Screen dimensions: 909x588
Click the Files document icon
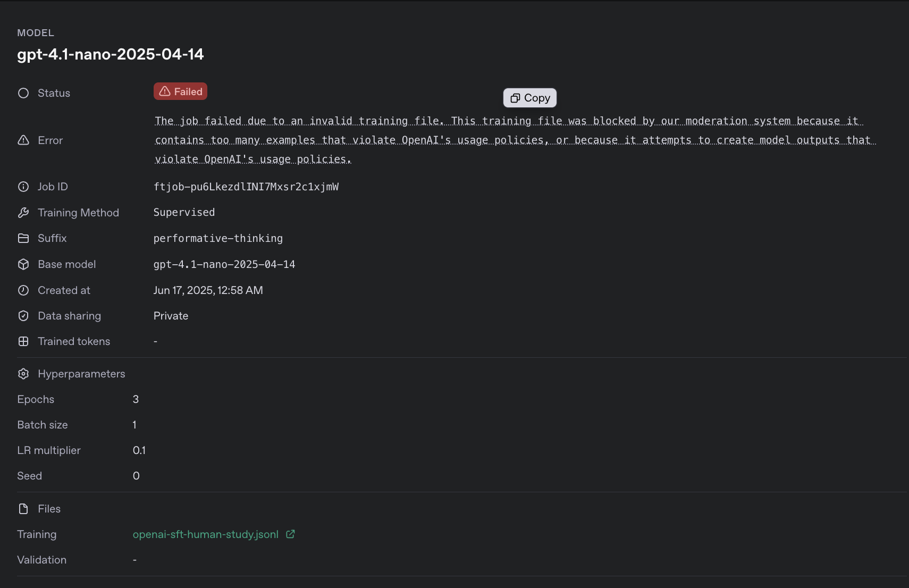click(x=23, y=509)
